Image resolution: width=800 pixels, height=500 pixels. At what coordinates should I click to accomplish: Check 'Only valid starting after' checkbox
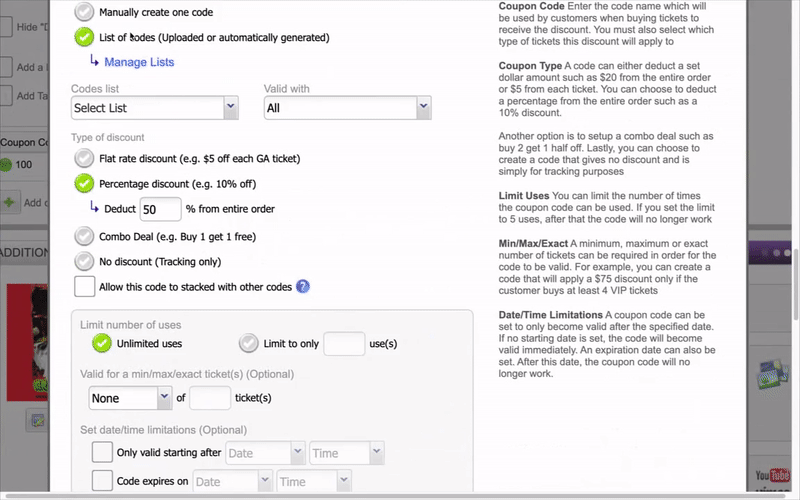[102, 452]
